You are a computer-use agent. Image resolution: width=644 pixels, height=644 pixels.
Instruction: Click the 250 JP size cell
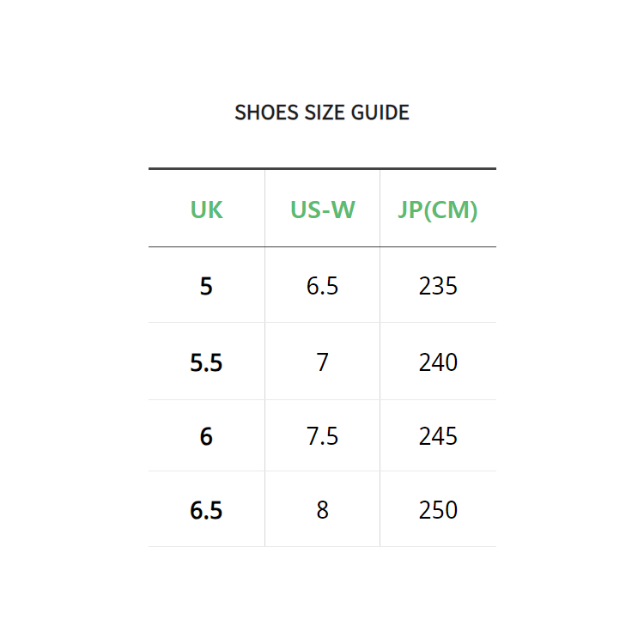click(x=438, y=510)
